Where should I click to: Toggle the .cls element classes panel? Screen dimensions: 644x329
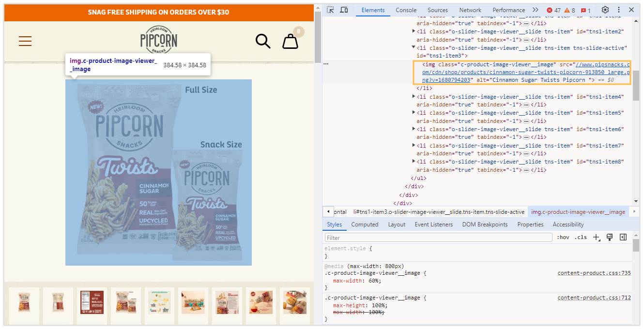[581, 237]
